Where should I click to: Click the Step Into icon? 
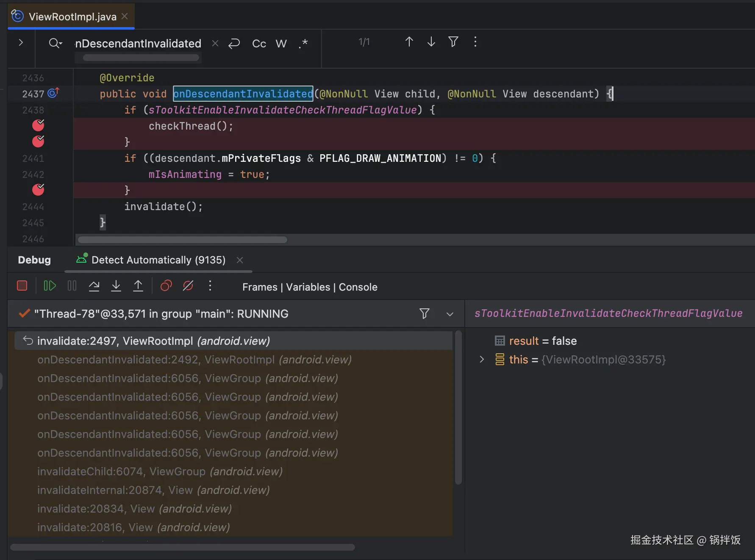[x=116, y=286]
